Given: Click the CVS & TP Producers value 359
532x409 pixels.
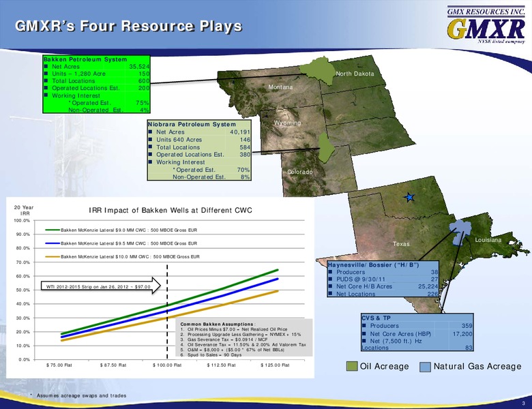Looking at the screenshot, I should [467, 326].
